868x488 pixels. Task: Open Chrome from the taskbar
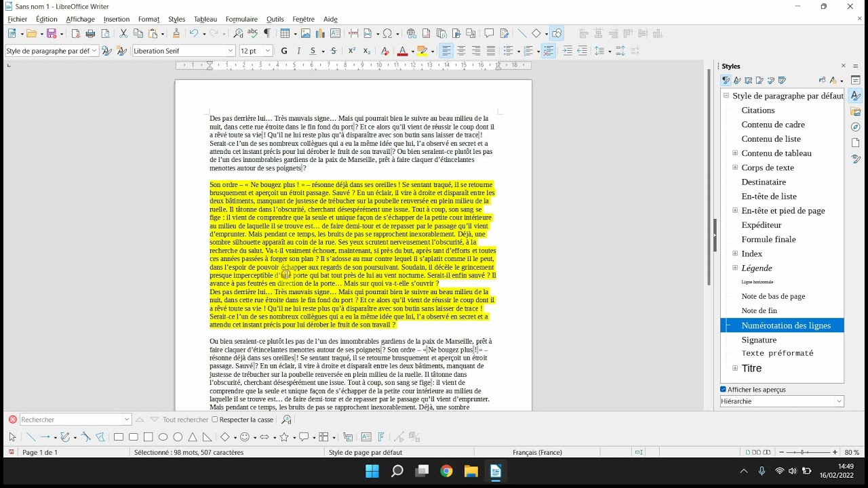pyautogui.click(x=446, y=472)
